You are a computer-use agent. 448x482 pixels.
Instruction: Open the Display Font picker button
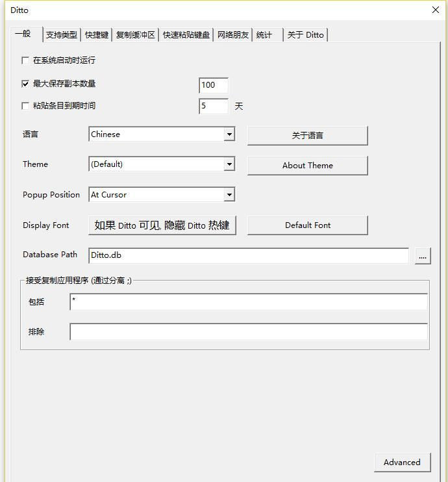pos(162,225)
